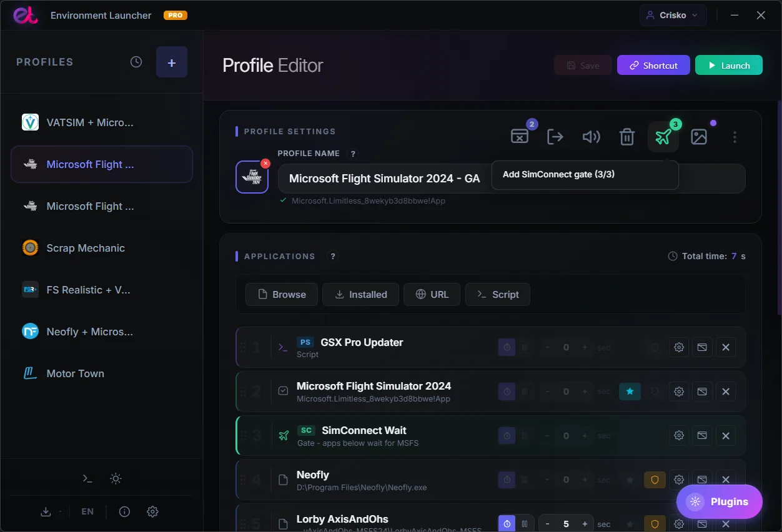This screenshot has width=782, height=532.
Task: Toggle timer delay for Neofly
Action: 507,480
